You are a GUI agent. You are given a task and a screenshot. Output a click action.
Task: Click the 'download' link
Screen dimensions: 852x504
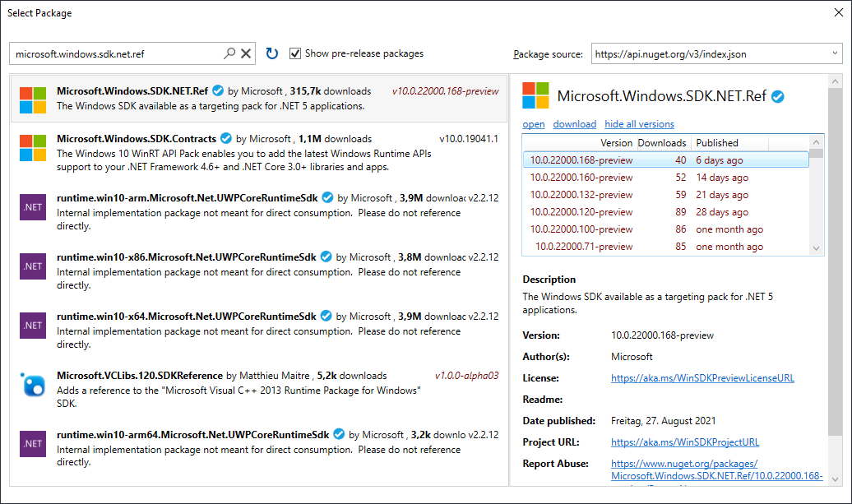574,124
